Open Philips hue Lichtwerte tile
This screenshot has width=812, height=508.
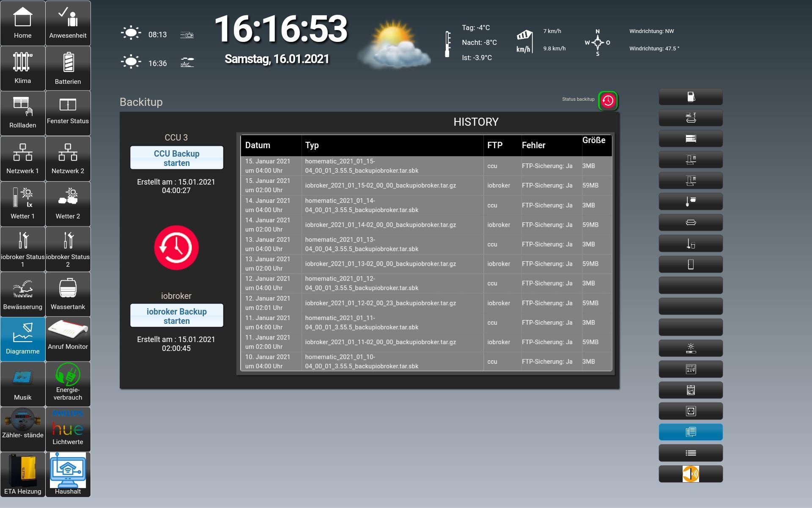coord(68,429)
